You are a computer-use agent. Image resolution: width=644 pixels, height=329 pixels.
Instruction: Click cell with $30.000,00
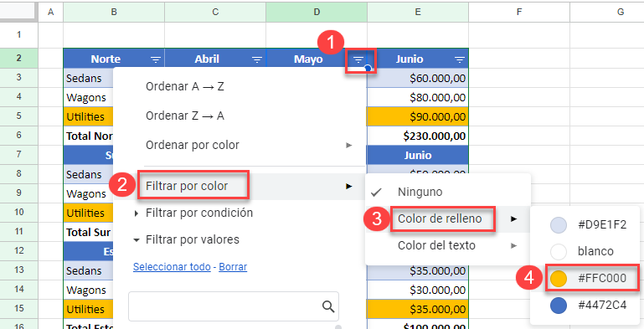[x=418, y=290]
